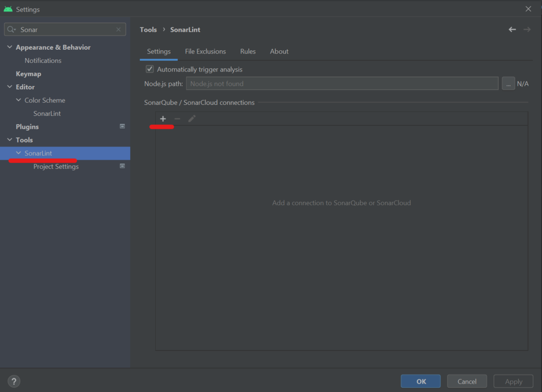Clear the Sonar search text
This screenshot has height=392, width=542.
119,29
